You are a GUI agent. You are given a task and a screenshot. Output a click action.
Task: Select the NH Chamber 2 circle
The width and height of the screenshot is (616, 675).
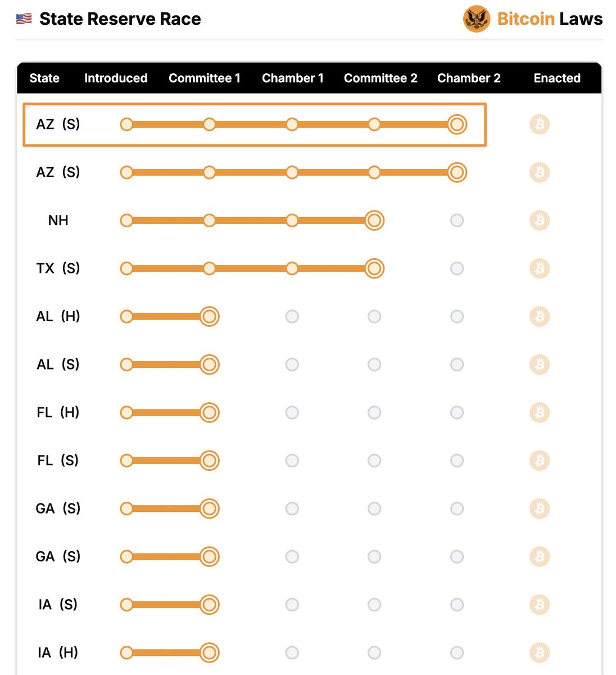tap(457, 220)
